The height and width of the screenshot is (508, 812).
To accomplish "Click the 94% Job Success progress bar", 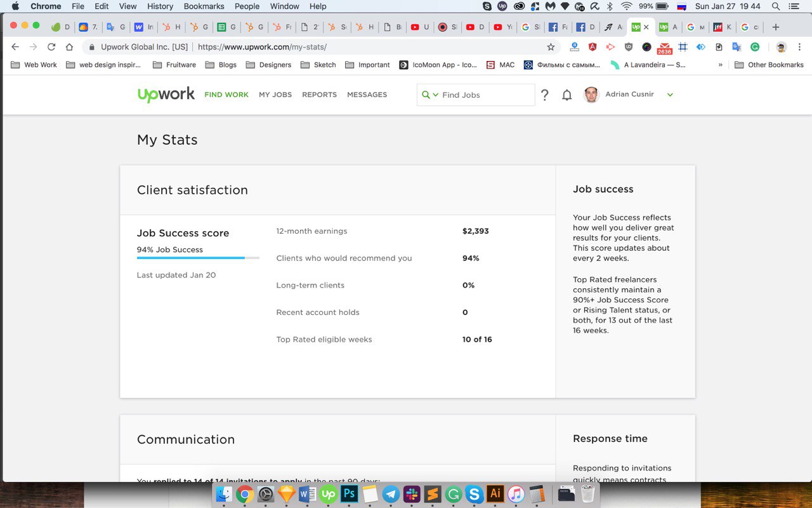I will (x=198, y=258).
